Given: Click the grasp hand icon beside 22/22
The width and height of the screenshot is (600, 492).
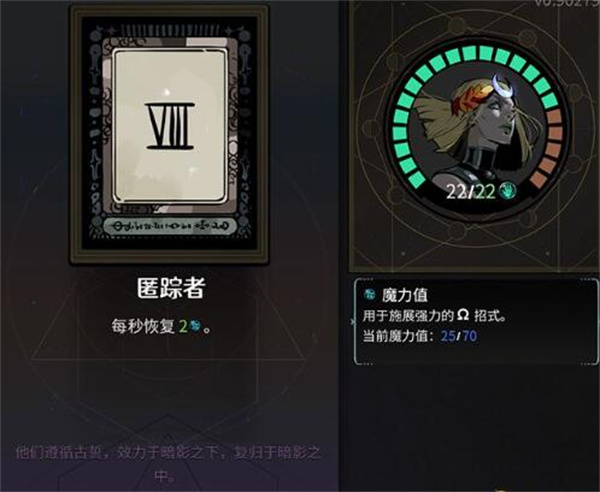Looking at the screenshot, I should click(x=508, y=191).
